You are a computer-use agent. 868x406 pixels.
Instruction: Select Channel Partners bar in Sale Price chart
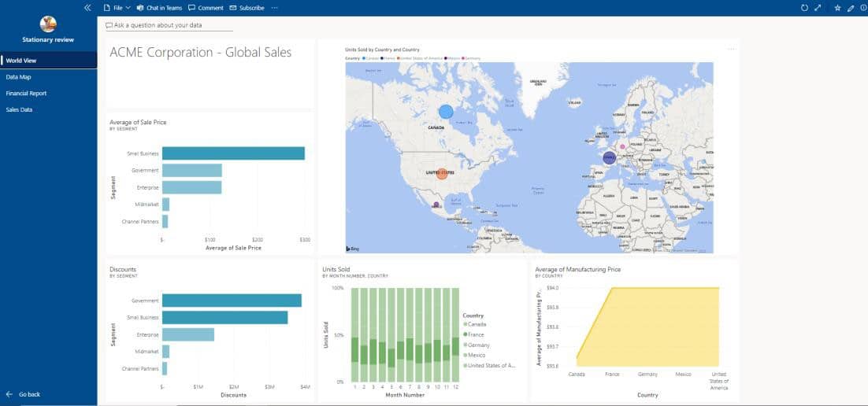(x=165, y=222)
